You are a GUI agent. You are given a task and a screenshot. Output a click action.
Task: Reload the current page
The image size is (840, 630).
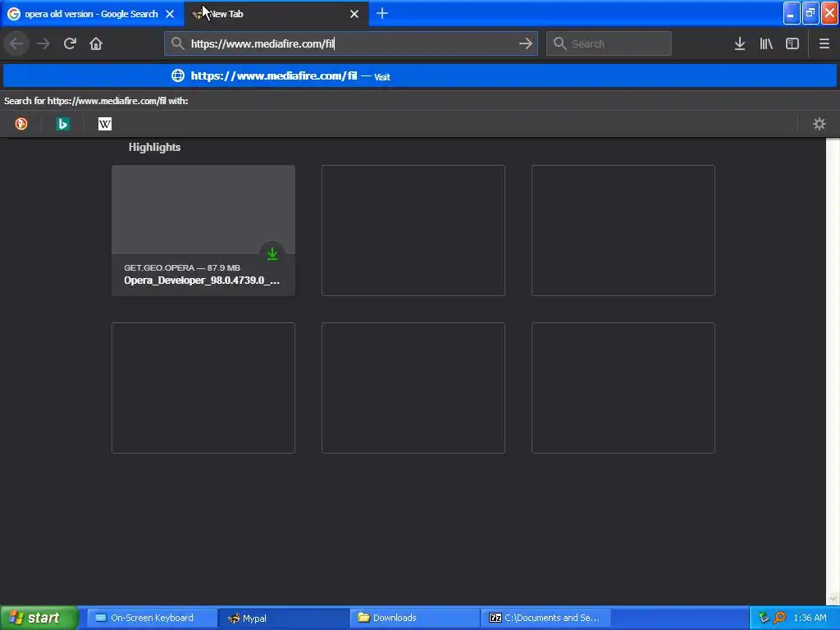coord(70,43)
